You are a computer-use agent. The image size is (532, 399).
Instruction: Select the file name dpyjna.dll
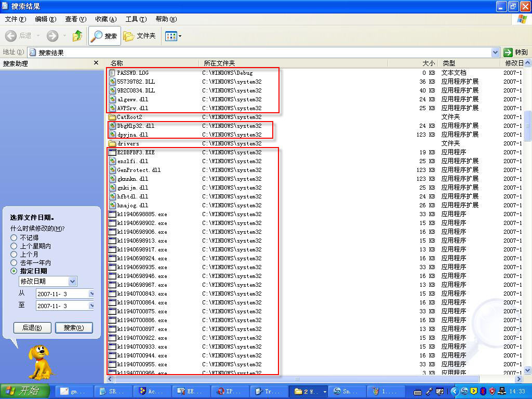132,135
